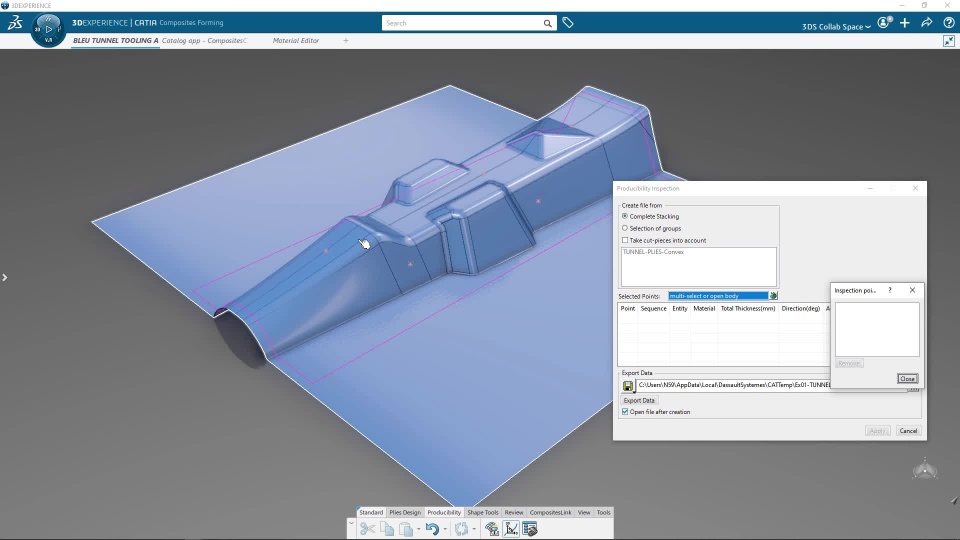Uncheck Open file after creation

(625, 411)
